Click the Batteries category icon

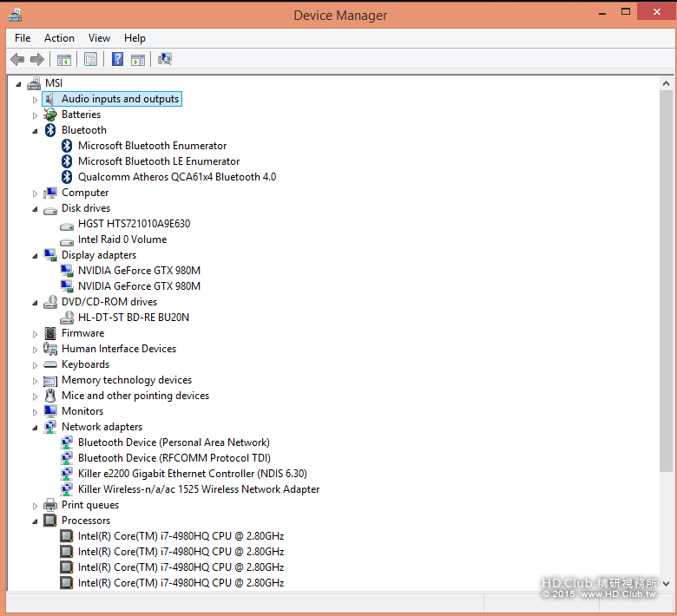[x=50, y=115]
